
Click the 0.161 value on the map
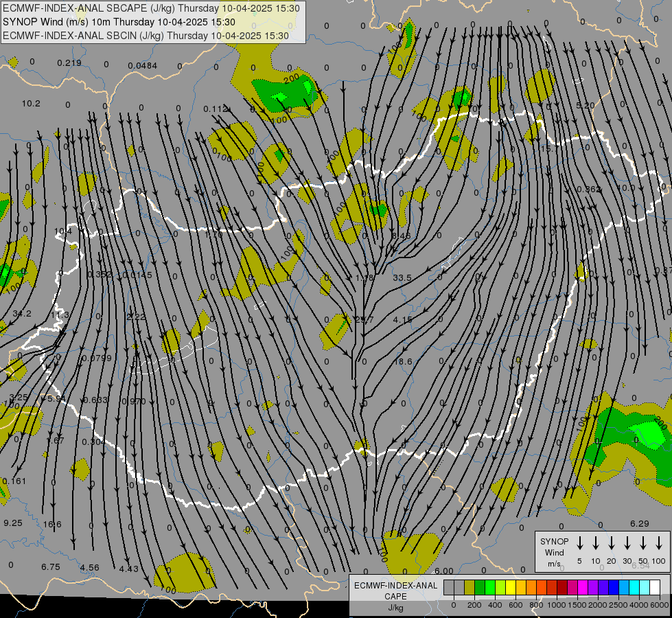tap(14, 481)
